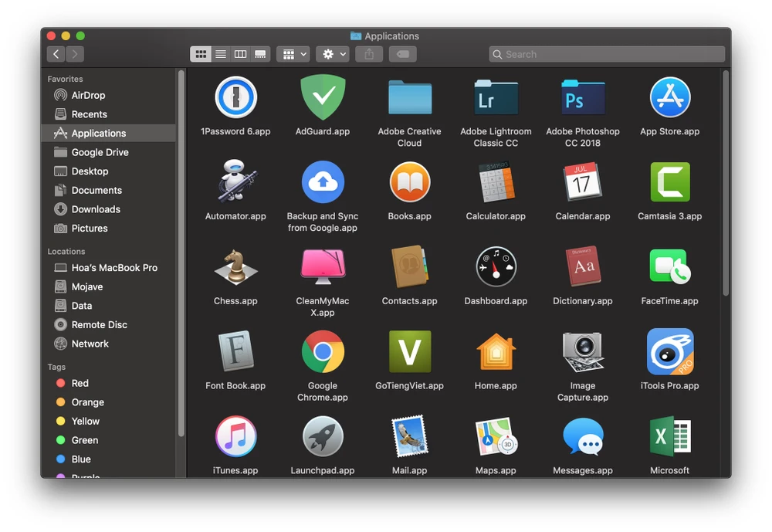Open the gear Action menu dropdown
The image size is (772, 532).
[x=333, y=54]
